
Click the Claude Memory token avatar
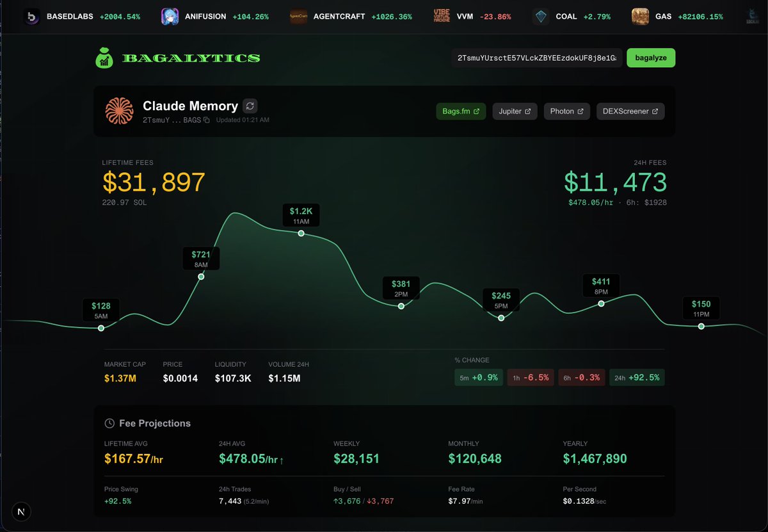[120, 111]
